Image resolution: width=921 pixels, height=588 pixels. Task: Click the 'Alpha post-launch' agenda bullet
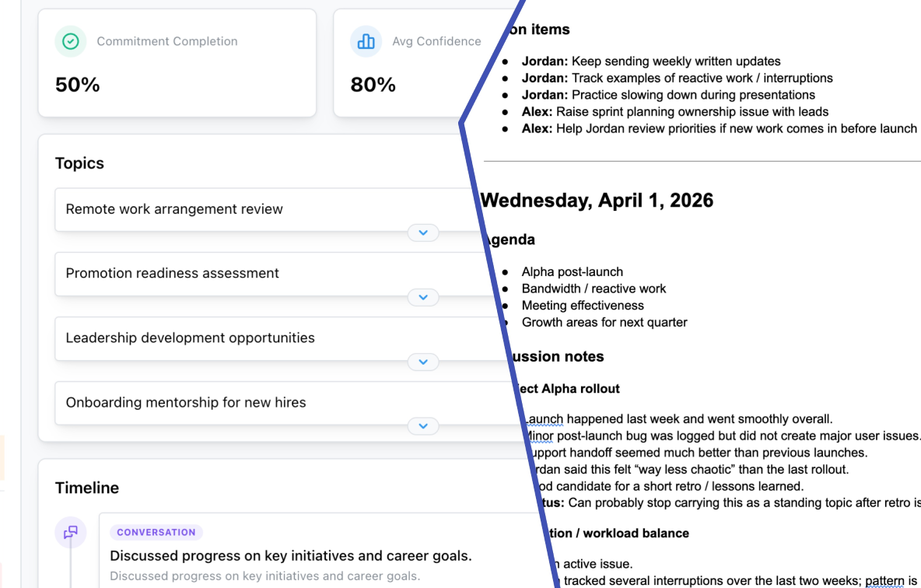click(572, 272)
